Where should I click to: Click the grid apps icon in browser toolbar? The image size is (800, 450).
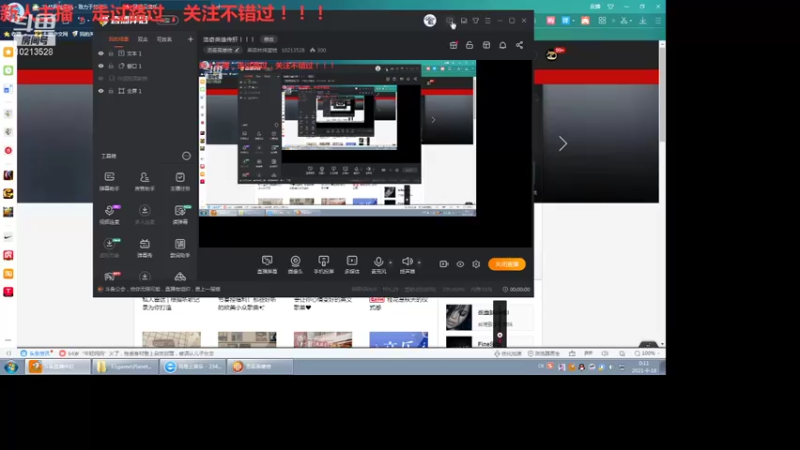click(x=602, y=20)
